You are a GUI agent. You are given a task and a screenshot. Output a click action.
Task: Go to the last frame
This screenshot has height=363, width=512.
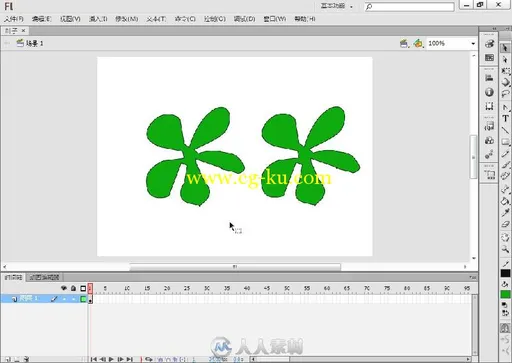(130, 359)
